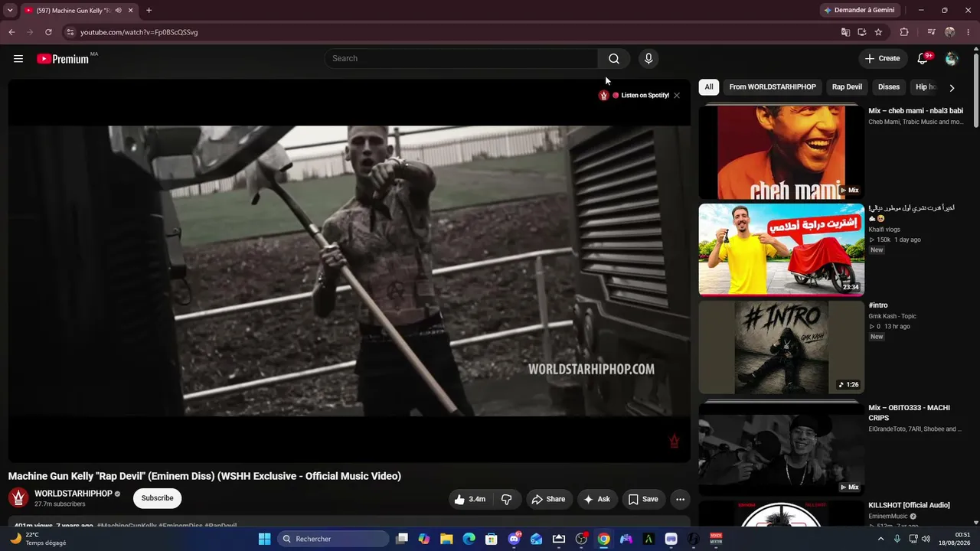Open the YouTube guide hamburger menu
The width and height of the screenshot is (980, 551).
pyautogui.click(x=18, y=59)
